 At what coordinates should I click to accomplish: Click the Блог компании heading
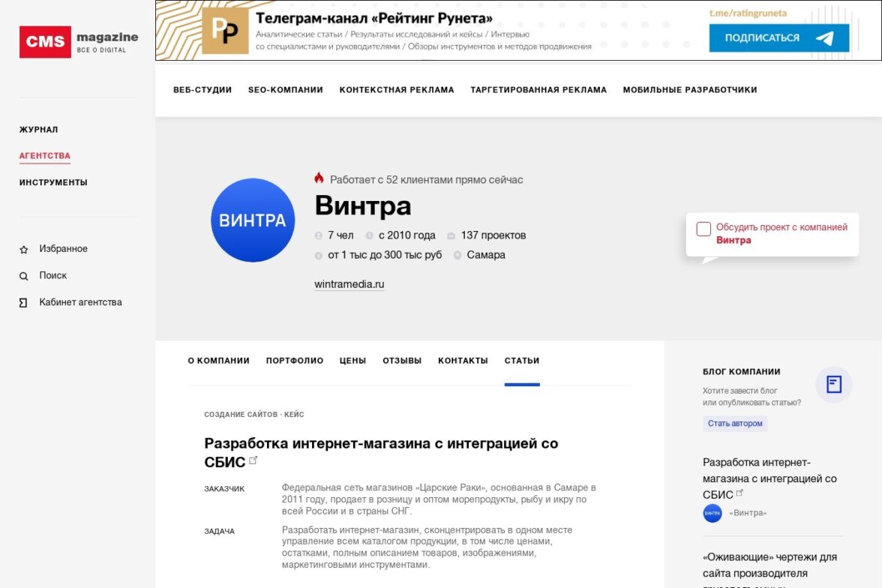tap(741, 372)
